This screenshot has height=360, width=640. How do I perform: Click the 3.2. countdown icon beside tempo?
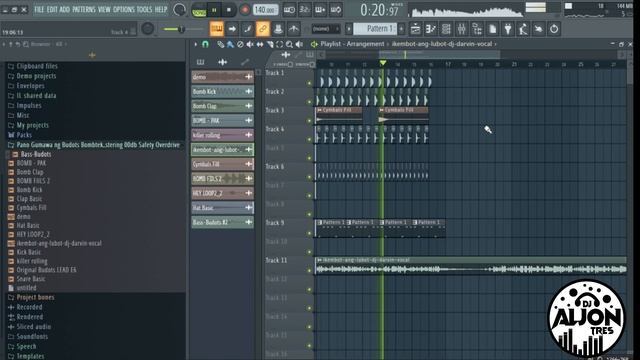coord(304,9)
